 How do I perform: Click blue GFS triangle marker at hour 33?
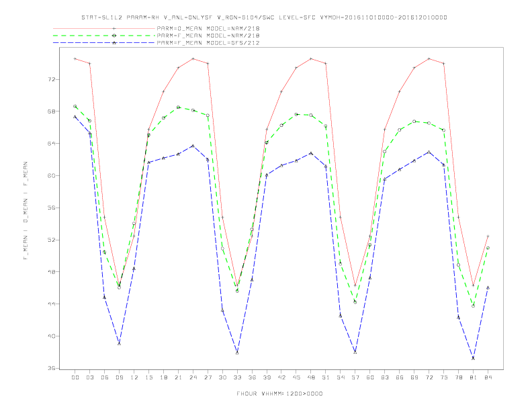pos(237,353)
